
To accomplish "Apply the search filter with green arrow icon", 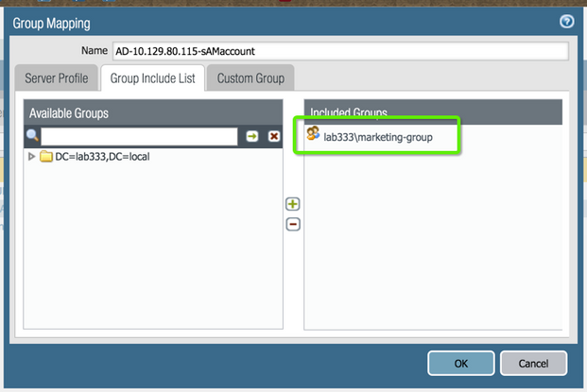I will click(x=252, y=136).
